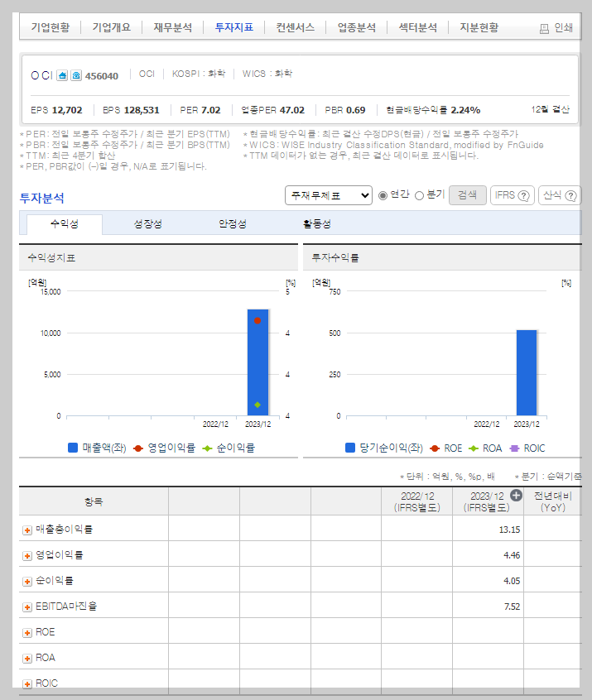Click the 13.15 value for 매출총이익률
Image resolution: width=592 pixels, height=700 pixels.
pos(509,530)
